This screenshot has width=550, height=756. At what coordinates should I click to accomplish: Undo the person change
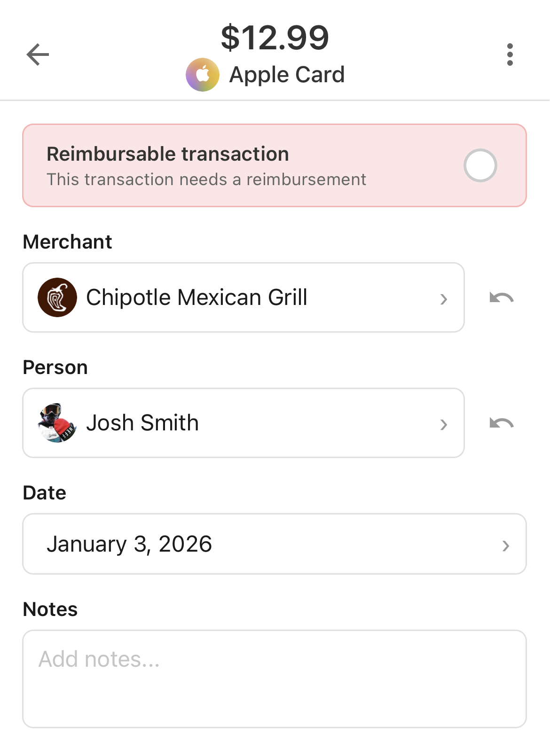502,423
